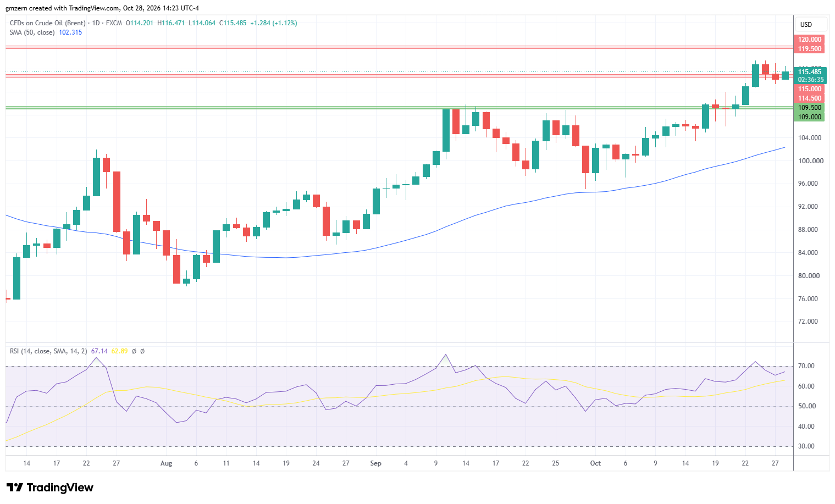Click the TradingView logo at the bottom
Image resolution: width=835 pixels, height=504 pixels.
50,488
